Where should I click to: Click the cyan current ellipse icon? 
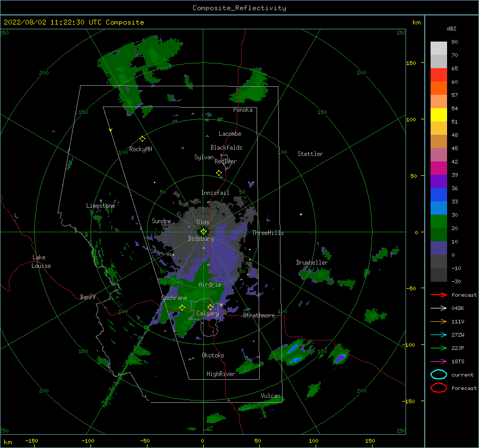439,374
